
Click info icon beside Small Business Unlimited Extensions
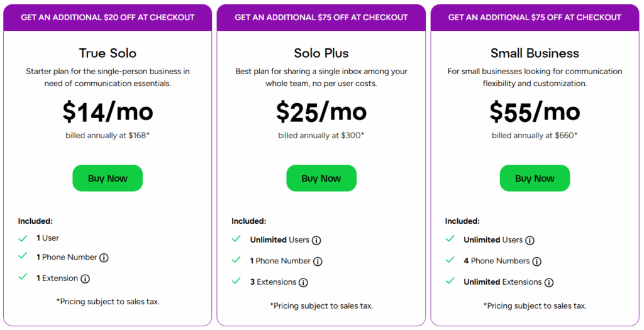click(x=549, y=283)
